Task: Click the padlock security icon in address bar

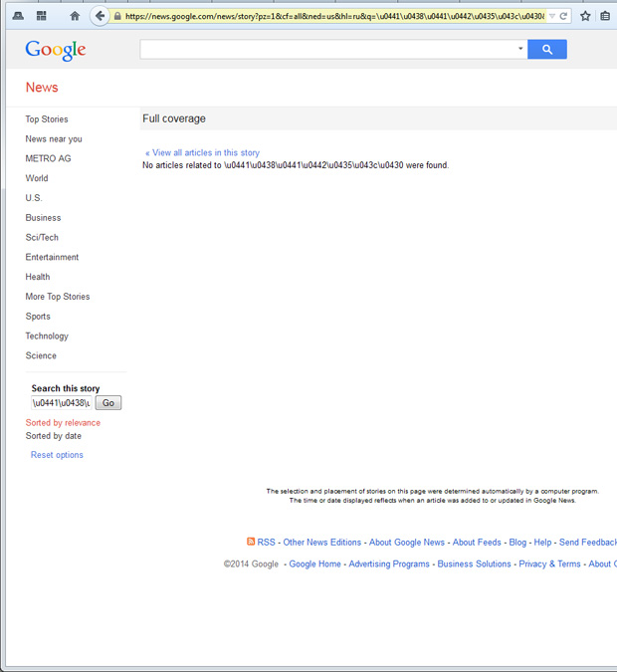Action: [x=117, y=16]
